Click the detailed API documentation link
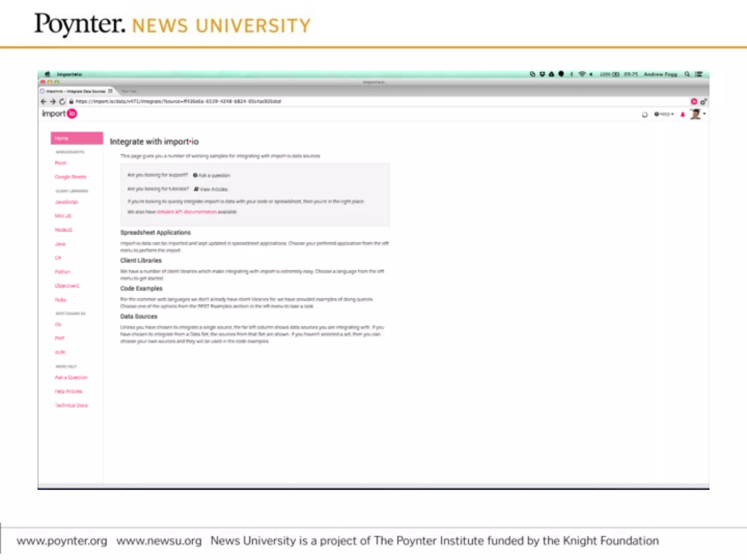 tap(187, 212)
